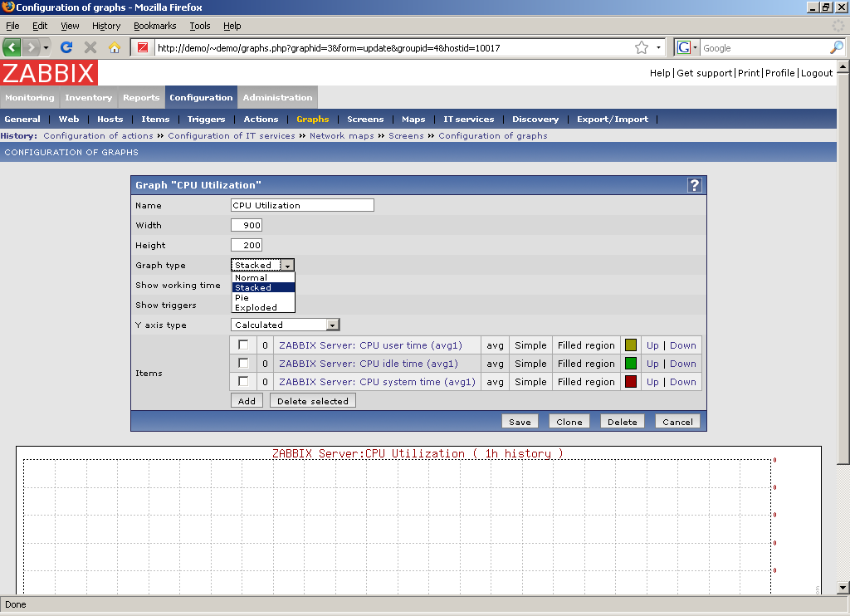The width and height of the screenshot is (850, 616).
Task: Open the View menu
Action: [x=70, y=26]
